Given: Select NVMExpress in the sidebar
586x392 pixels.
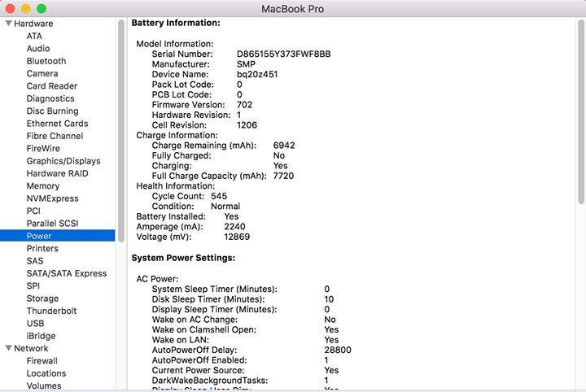Looking at the screenshot, I should (x=52, y=198).
